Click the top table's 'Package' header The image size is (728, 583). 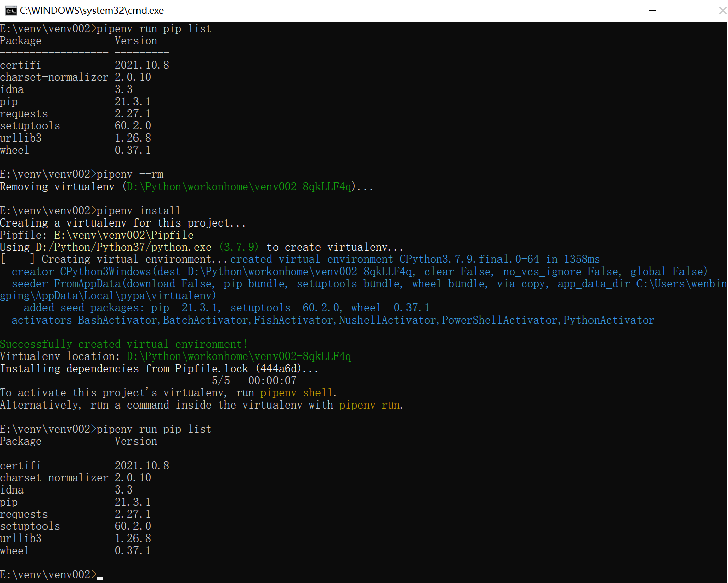21,41
